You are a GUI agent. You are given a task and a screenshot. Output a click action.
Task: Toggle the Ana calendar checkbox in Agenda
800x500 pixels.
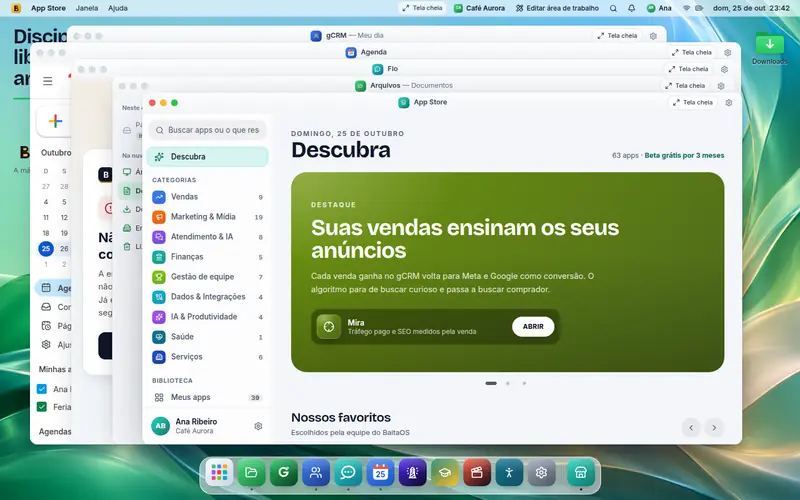[x=42, y=389]
